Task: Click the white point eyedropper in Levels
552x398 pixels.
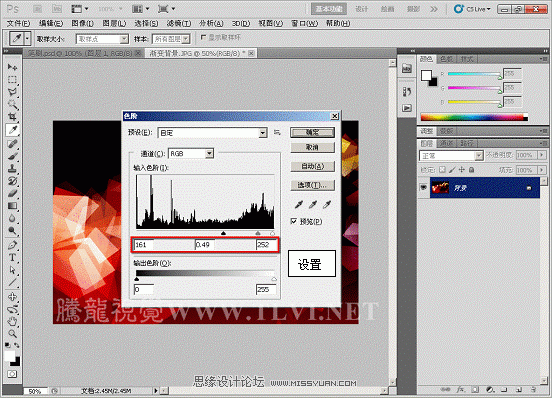Action: tap(327, 204)
